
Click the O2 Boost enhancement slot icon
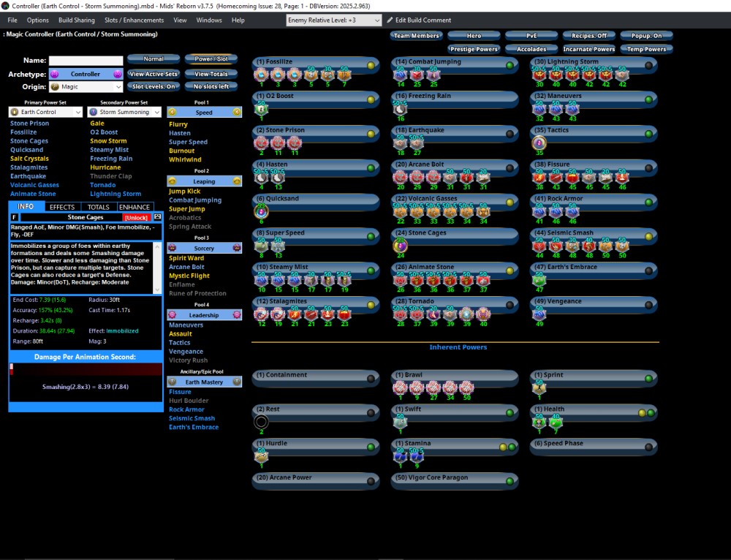click(x=261, y=108)
